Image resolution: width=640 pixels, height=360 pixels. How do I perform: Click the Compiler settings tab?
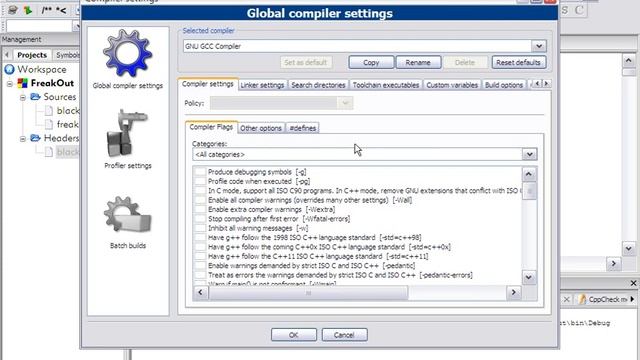[x=208, y=84]
